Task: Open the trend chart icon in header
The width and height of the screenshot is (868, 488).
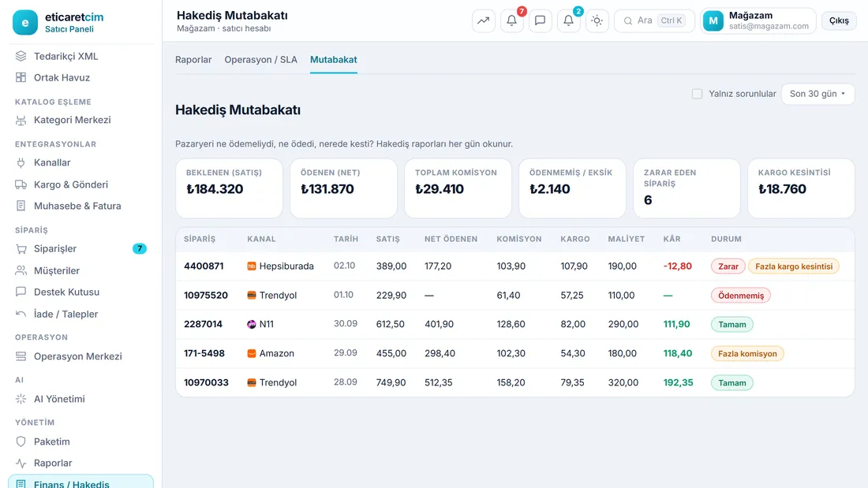Action: (483, 20)
